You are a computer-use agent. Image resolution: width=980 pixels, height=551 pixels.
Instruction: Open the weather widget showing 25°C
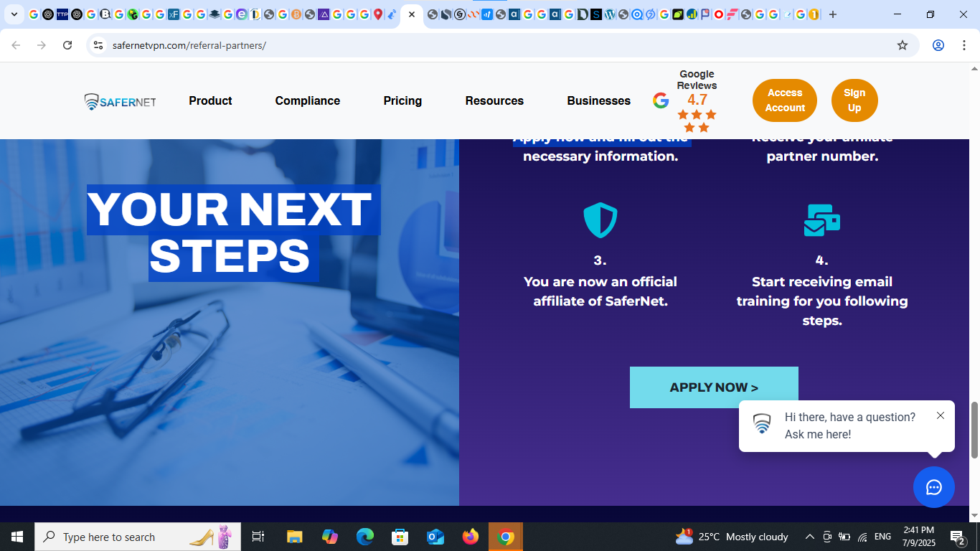tap(732, 537)
